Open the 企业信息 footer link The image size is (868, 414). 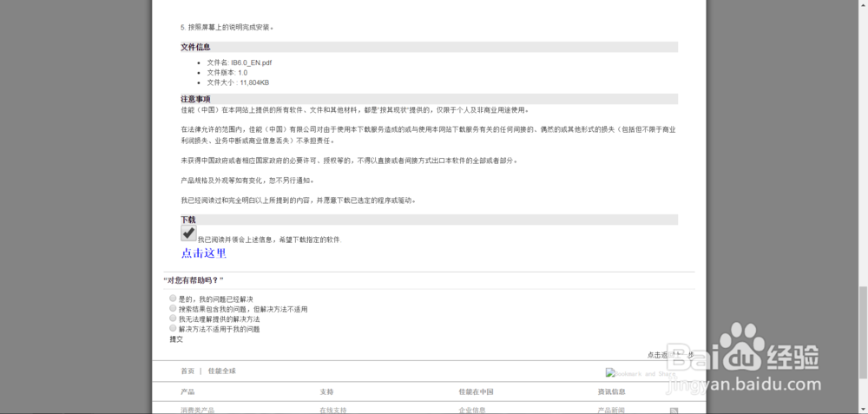click(472, 411)
